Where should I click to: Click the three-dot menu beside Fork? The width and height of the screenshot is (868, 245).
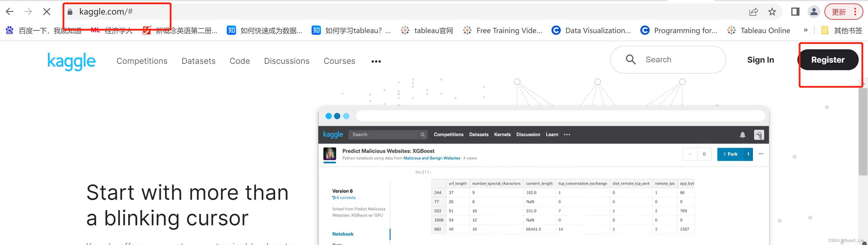(761, 154)
